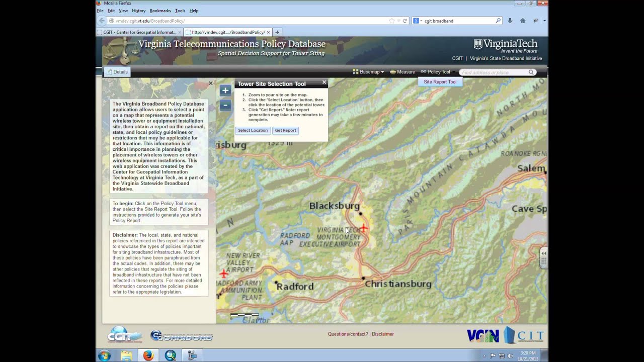The image size is (644, 362).
Task: Click the New River Valley Airport marker
Action: click(223, 274)
